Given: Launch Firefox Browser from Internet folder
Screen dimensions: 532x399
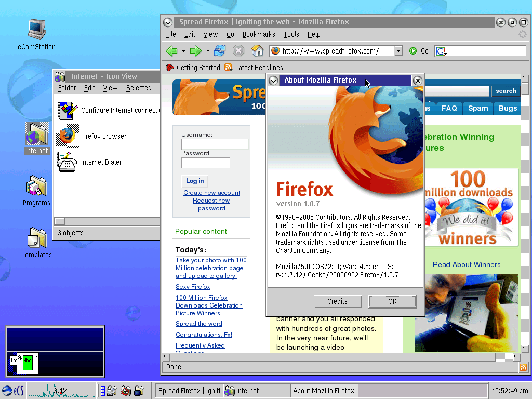Looking at the screenshot, I should click(x=68, y=136).
